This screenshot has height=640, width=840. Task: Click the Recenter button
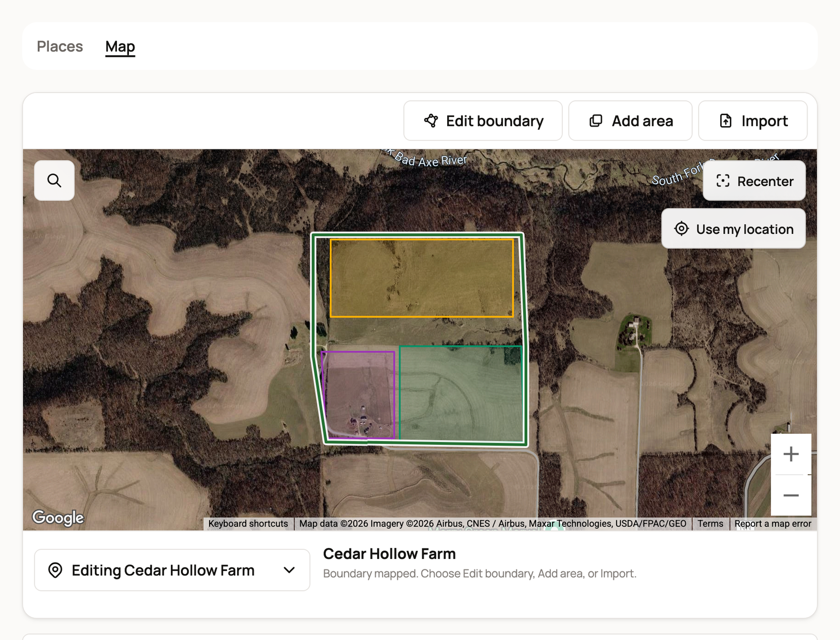click(754, 181)
